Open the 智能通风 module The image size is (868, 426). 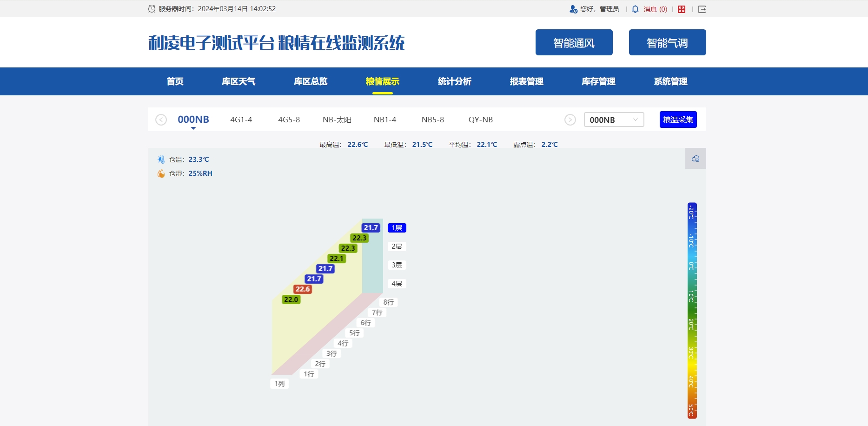pos(574,42)
